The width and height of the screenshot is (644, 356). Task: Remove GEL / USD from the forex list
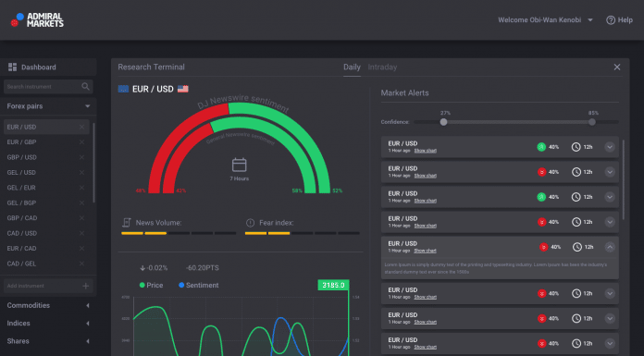[x=81, y=173]
